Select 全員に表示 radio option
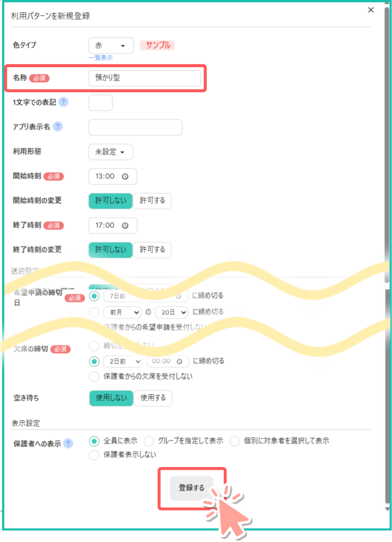Viewport: 392px width, 542px height. 95,441
